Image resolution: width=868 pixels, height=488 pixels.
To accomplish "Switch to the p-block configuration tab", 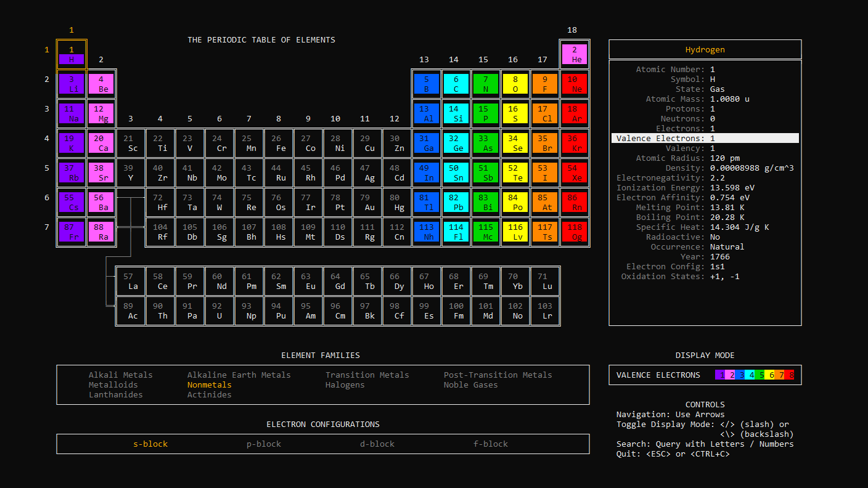I will pyautogui.click(x=263, y=444).
